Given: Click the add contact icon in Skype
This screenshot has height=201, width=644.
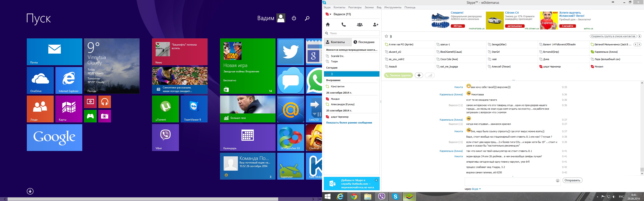Looking at the screenshot, I should (375, 25).
